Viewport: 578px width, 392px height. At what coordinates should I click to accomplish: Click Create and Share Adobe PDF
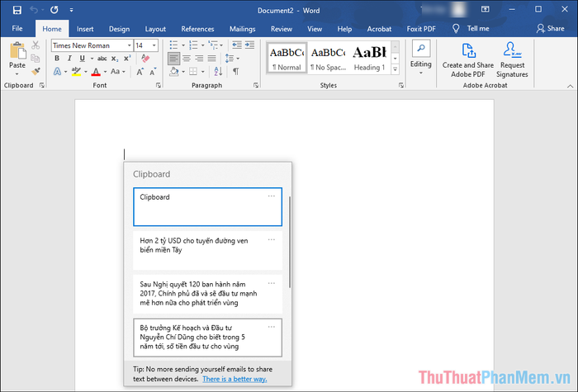coord(468,59)
